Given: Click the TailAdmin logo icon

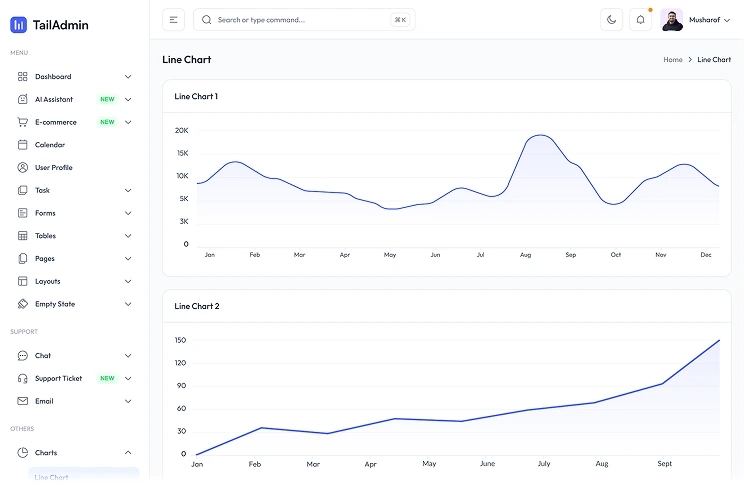Looking at the screenshot, I should [x=19, y=25].
